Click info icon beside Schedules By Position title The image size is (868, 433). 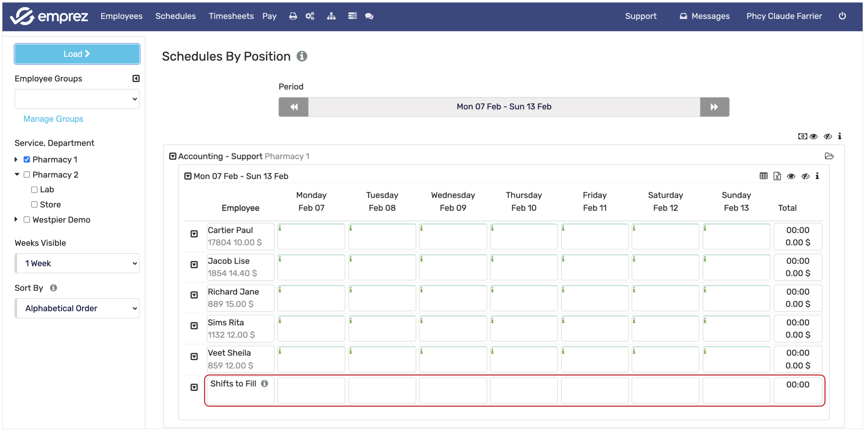302,56
